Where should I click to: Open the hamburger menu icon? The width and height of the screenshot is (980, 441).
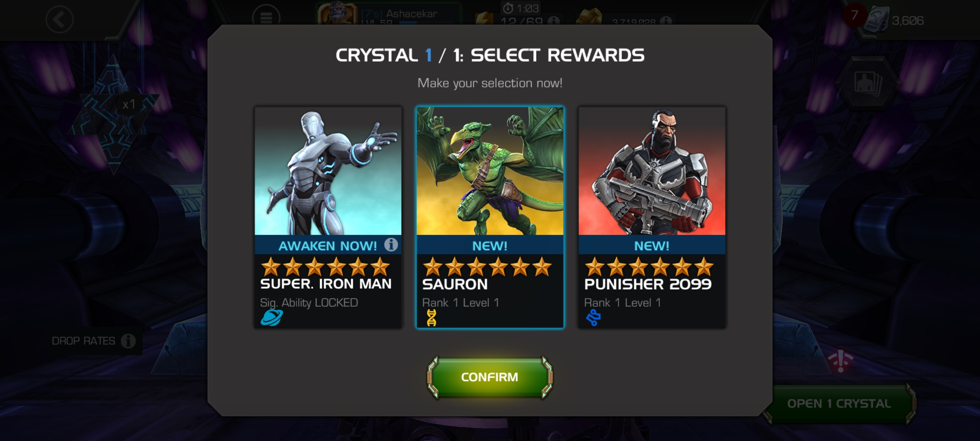pos(266,18)
